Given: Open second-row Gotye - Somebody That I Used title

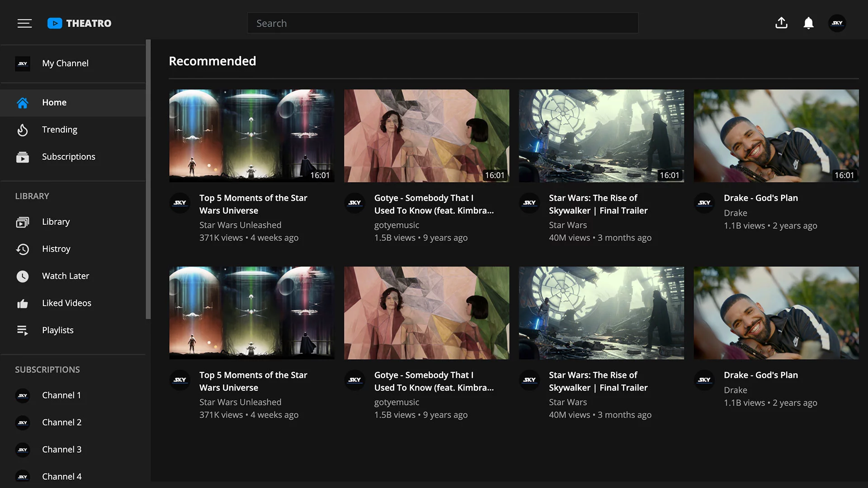Looking at the screenshot, I should point(434,381).
